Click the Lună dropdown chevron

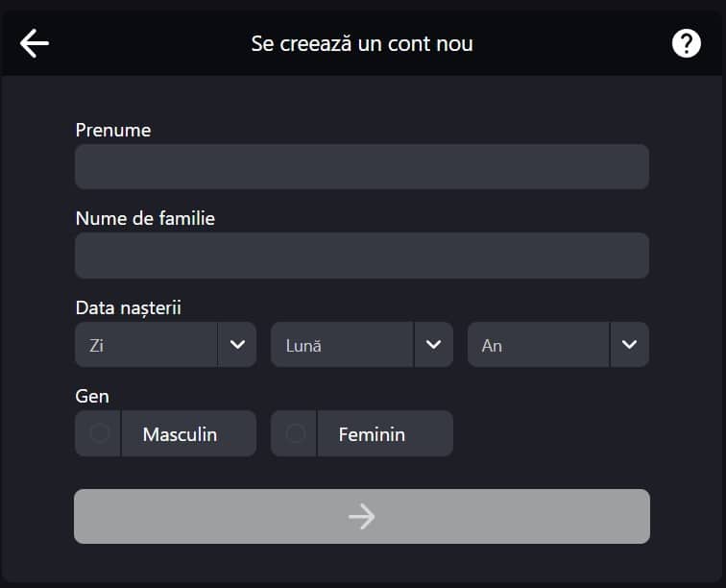pyautogui.click(x=433, y=345)
